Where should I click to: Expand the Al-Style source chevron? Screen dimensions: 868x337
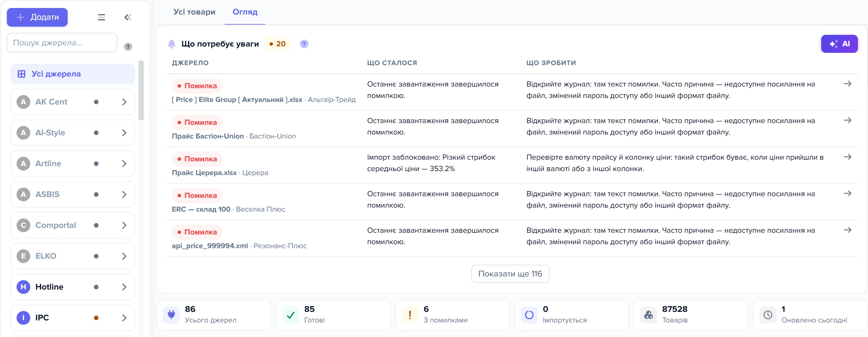tap(124, 133)
